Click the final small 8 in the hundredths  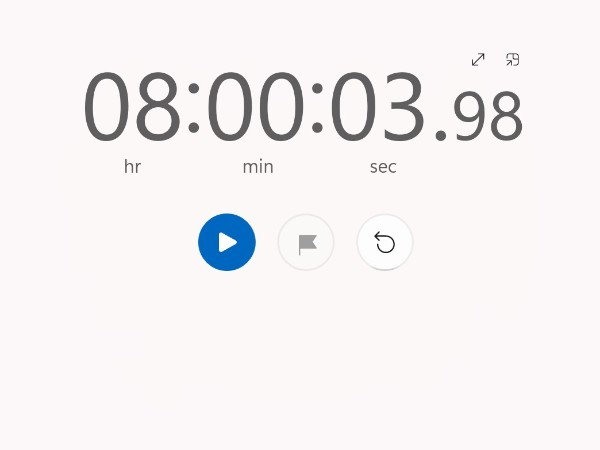click(506, 116)
